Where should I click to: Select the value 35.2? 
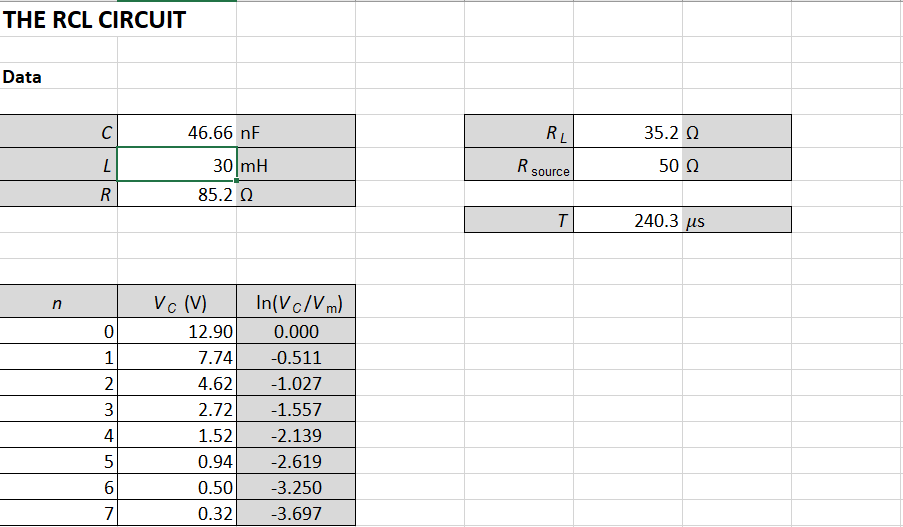click(x=628, y=132)
